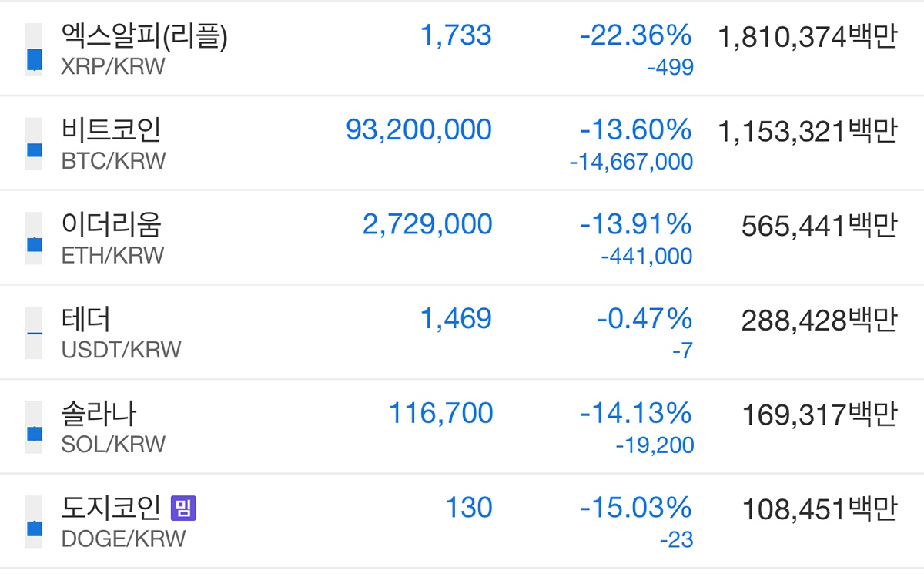Click the USDT/KRW pair label

pyautogui.click(x=121, y=350)
